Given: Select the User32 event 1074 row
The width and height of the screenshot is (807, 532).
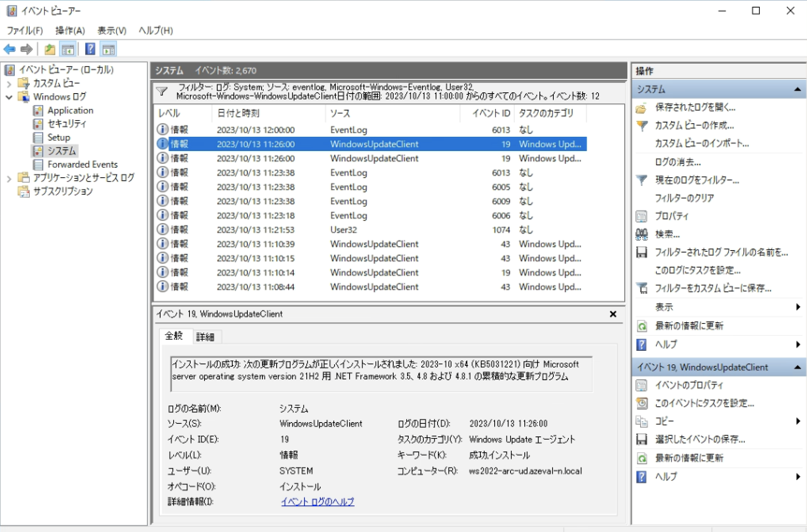Looking at the screenshot, I should [371, 230].
